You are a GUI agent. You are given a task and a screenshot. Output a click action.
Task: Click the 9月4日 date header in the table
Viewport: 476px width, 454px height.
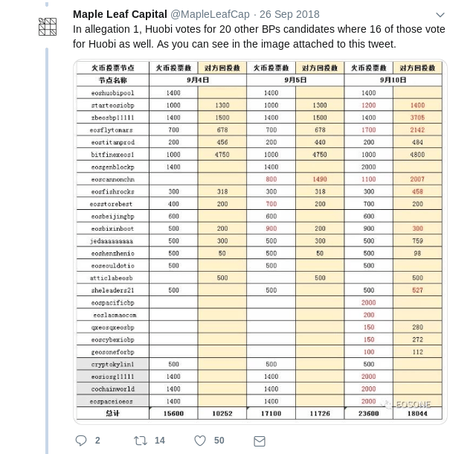click(x=198, y=80)
